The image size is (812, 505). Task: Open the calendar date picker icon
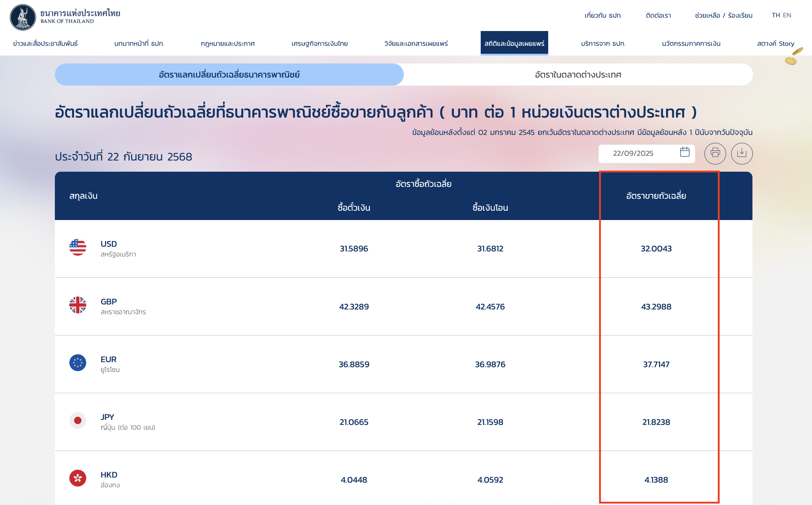click(x=684, y=153)
